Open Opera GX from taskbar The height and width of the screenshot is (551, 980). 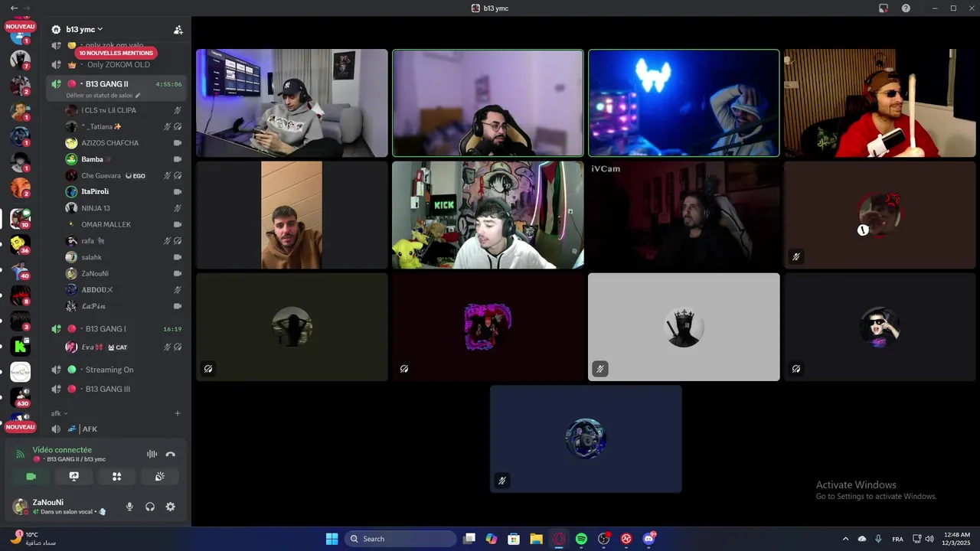559,539
